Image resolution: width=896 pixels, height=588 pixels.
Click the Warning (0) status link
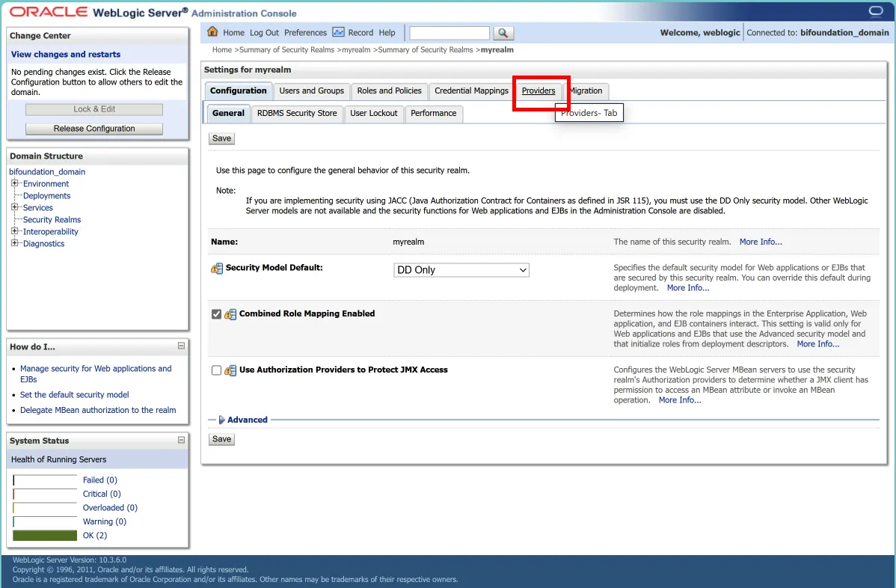[105, 521]
